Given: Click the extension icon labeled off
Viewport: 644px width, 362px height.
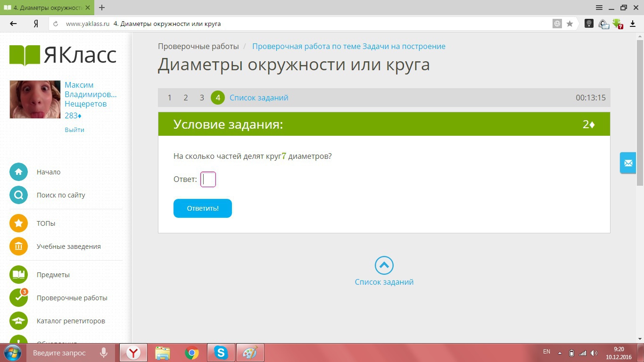Looking at the screenshot, I should pyautogui.click(x=603, y=24).
